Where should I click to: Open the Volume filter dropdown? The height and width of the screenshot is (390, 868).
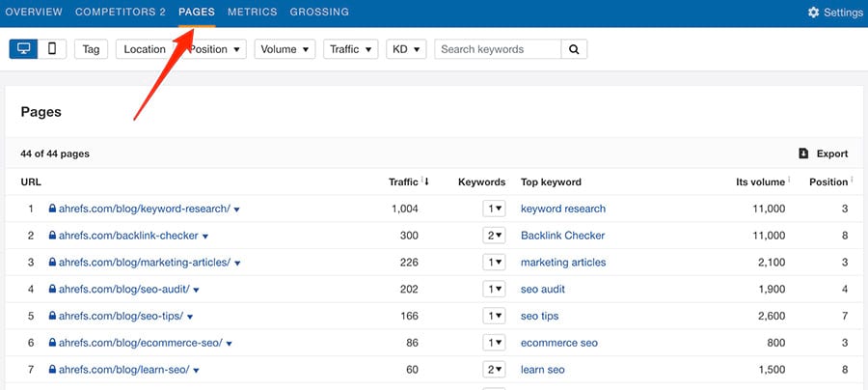click(285, 49)
